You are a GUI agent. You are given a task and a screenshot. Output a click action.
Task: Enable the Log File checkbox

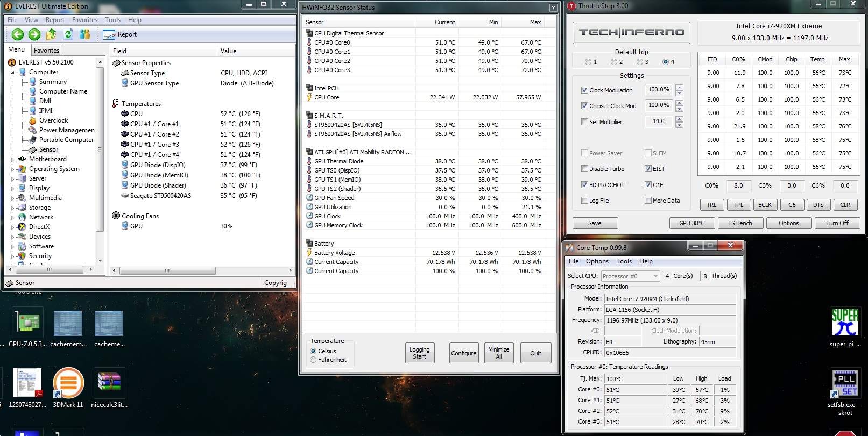584,201
